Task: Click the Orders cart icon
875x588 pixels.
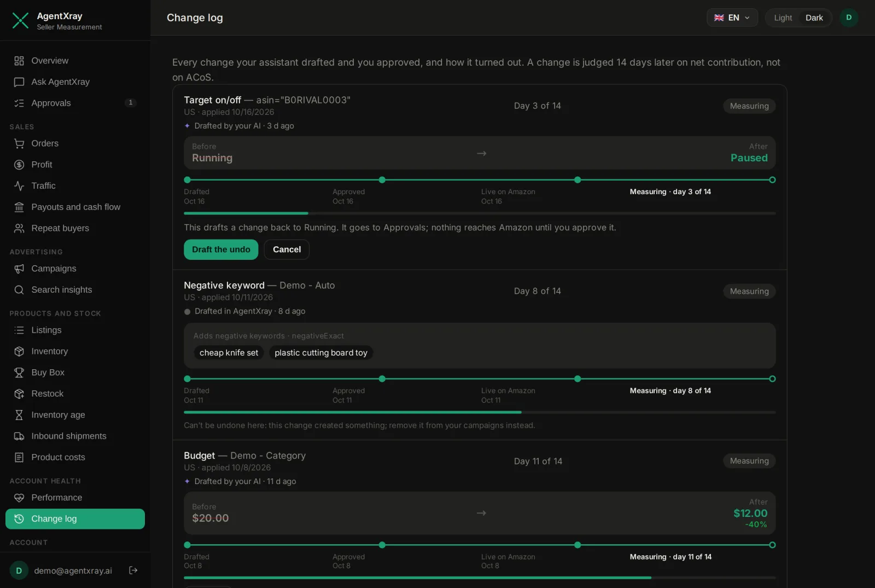Action: click(19, 143)
